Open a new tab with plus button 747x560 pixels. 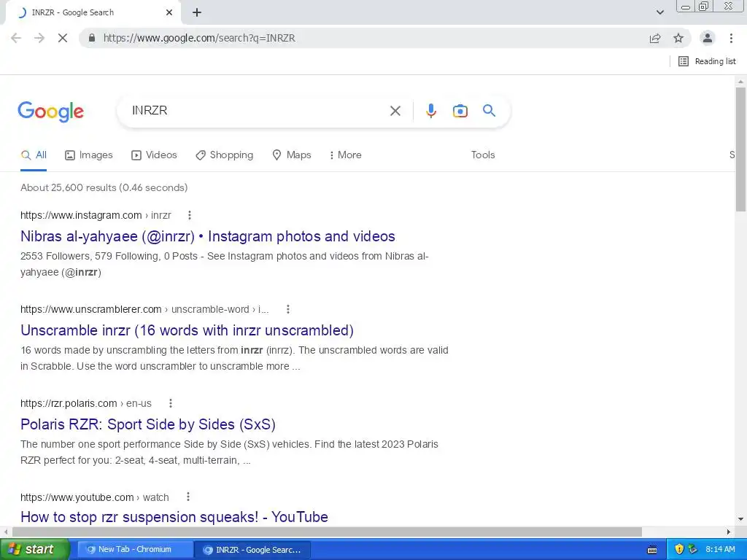[197, 12]
